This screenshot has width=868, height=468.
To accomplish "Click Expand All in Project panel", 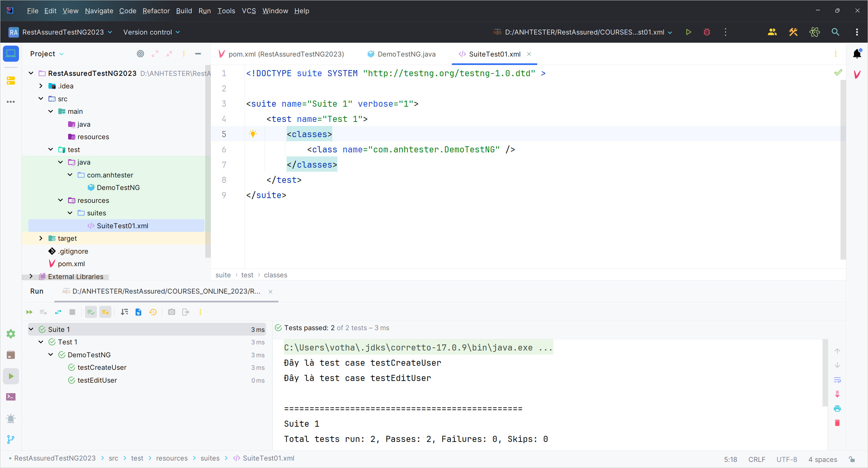I will click(x=155, y=54).
